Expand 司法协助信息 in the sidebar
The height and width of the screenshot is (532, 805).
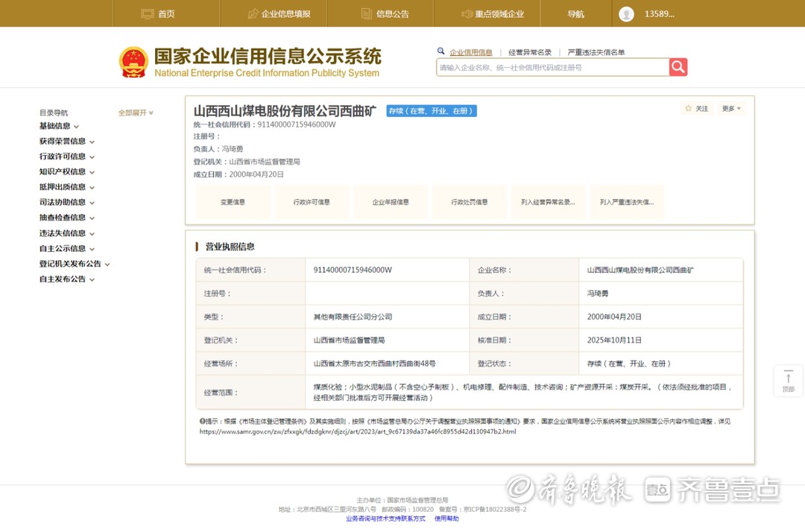(x=67, y=203)
